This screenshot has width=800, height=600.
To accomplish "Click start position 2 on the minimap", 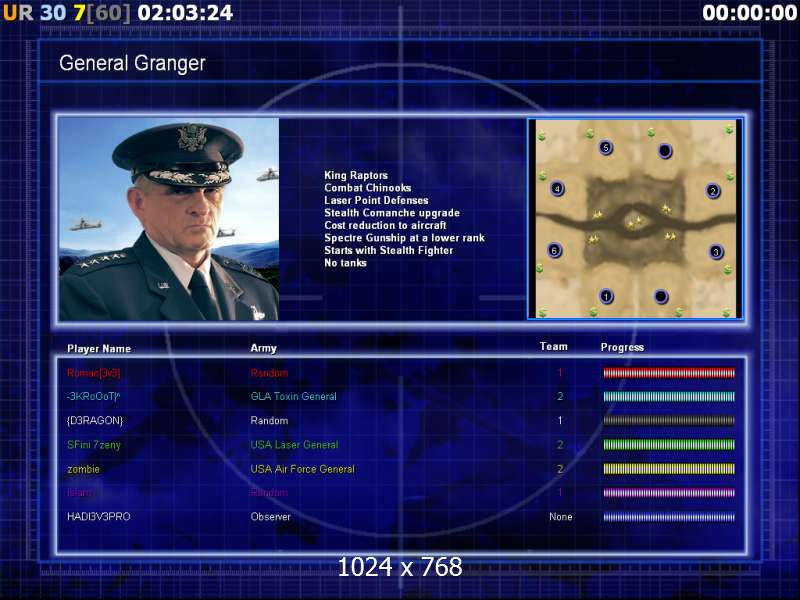I will pyautogui.click(x=713, y=191).
